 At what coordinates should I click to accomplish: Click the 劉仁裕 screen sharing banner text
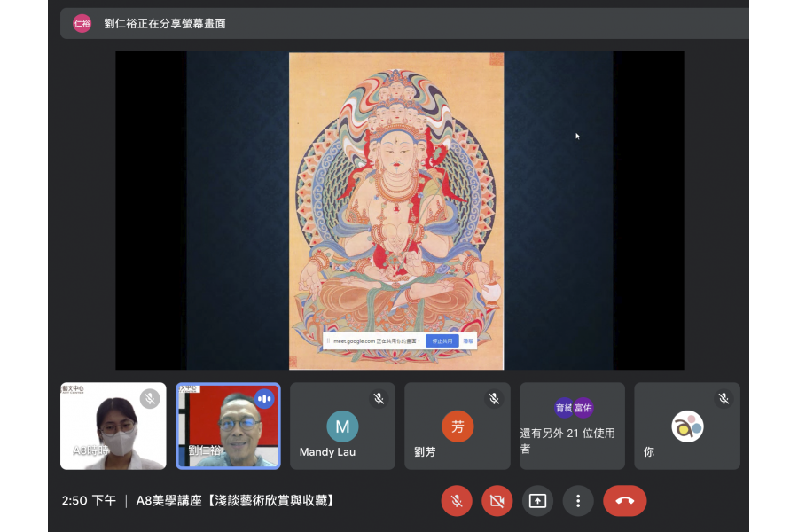pos(165,23)
